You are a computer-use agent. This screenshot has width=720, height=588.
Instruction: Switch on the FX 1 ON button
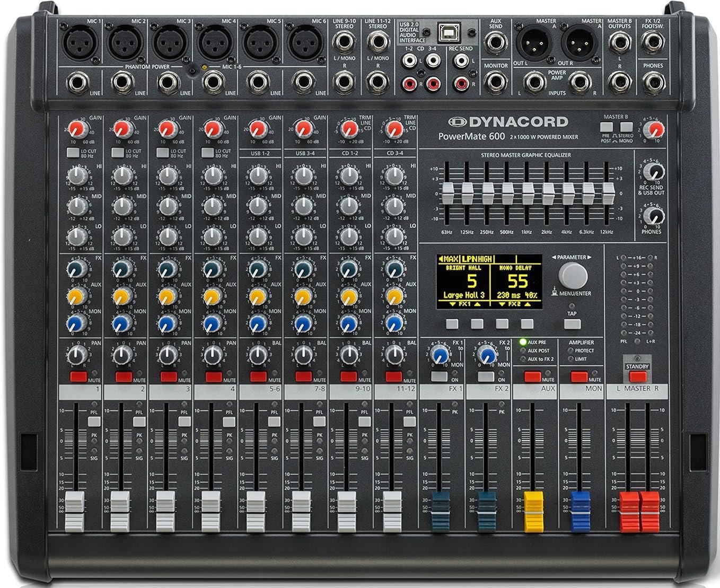point(438,377)
